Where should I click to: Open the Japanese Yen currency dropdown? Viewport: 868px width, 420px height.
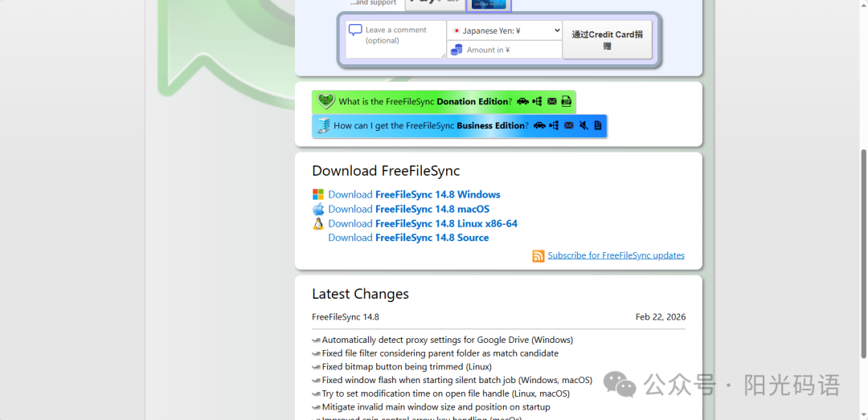pos(505,31)
